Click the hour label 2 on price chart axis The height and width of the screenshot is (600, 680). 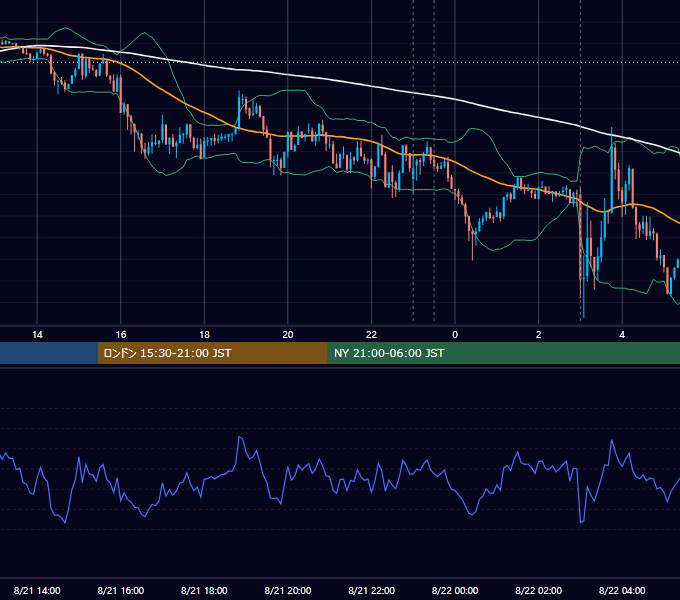pos(538,334)
